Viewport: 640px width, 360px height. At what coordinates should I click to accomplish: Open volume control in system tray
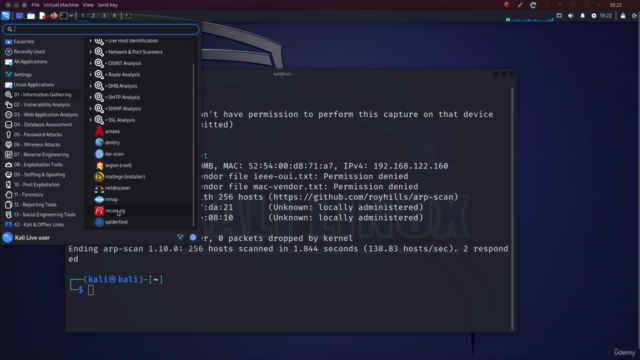[571, 16]
